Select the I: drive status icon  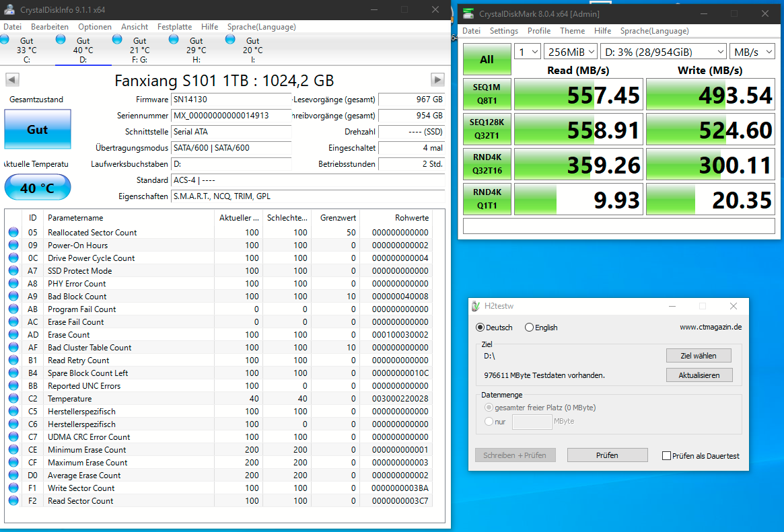pyautogui.click(x=230, y=40)
